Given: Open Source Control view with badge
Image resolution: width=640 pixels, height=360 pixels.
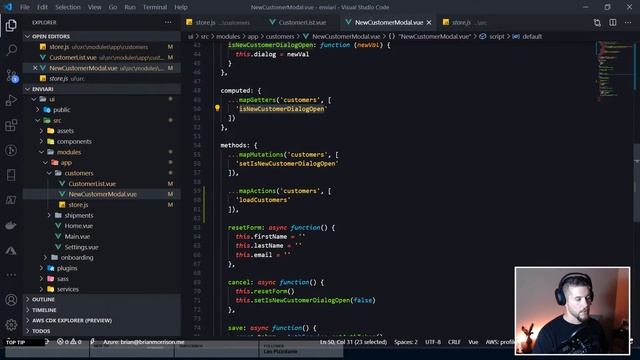Looking at the screenshot, I should (x=11, y=76).
